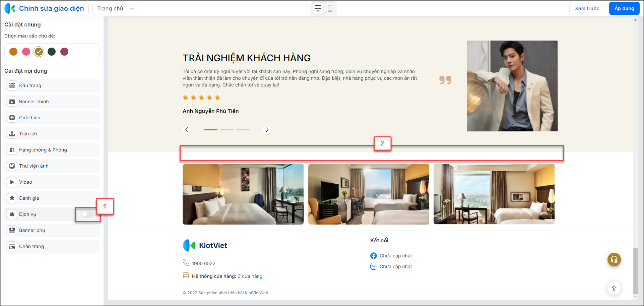Viewport: 644px width, 306px height.
Task: Click the headset support floating button
Action: (614, 259)
